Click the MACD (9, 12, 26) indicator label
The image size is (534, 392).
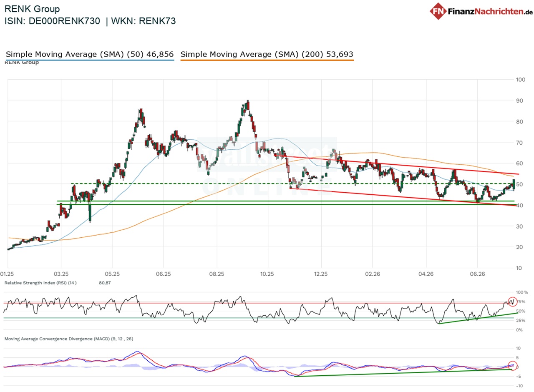[69, 339]
